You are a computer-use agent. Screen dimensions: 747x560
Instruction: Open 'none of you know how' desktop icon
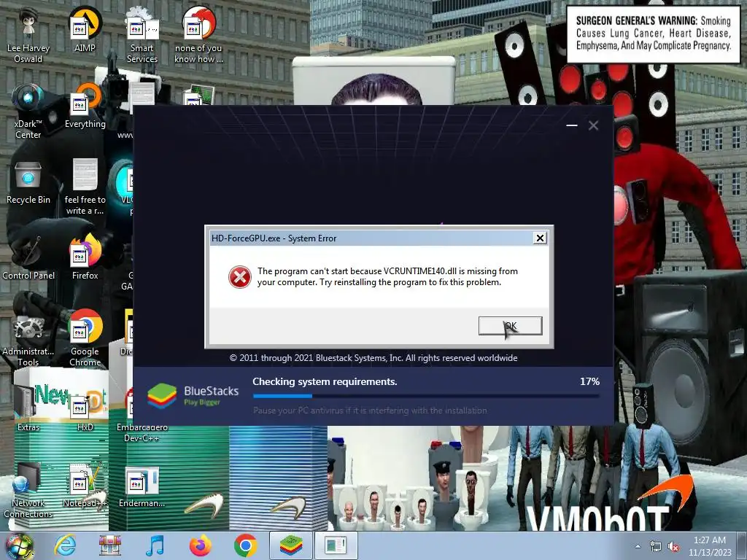198,34
